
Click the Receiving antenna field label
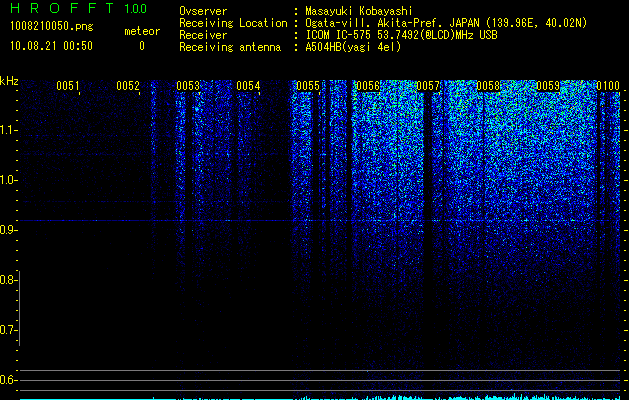point(230,47)
